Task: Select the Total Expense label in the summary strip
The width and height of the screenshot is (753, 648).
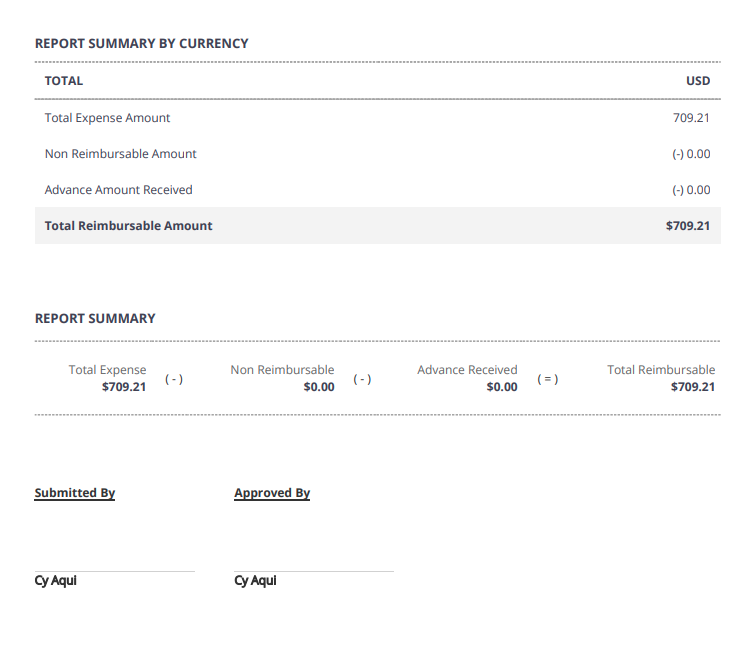Action: [x=107, y=370]
